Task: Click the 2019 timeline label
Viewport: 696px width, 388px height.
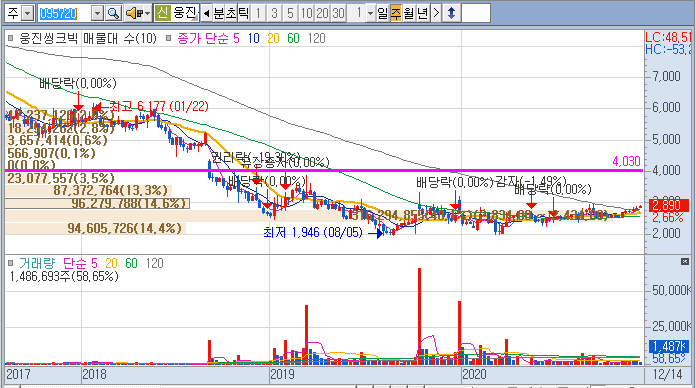Action: [x=282, y=374]
